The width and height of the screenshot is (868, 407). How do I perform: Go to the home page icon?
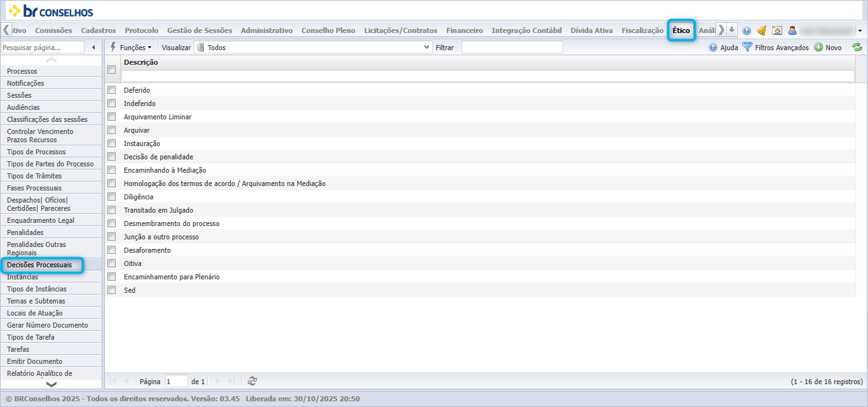tap(776, 30)
